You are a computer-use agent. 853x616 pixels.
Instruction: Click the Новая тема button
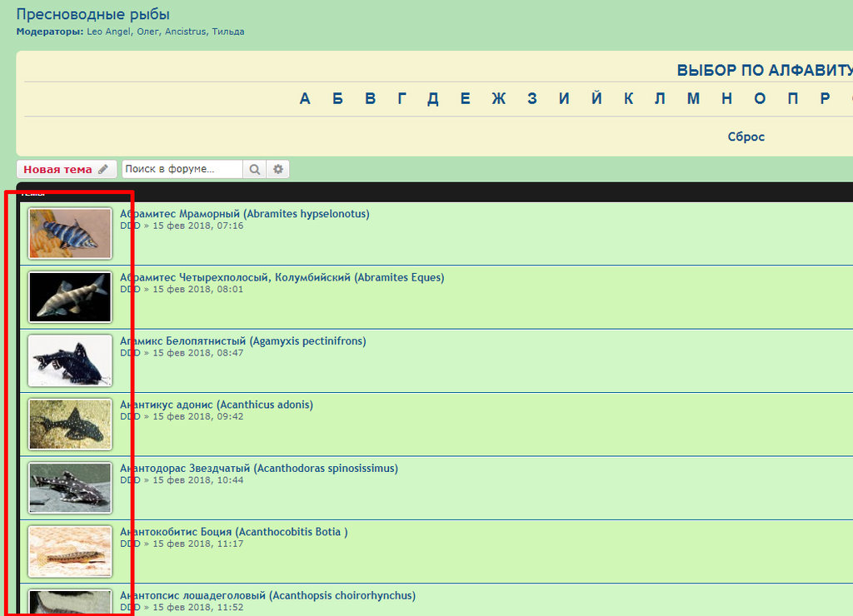[x=66, y=169]
